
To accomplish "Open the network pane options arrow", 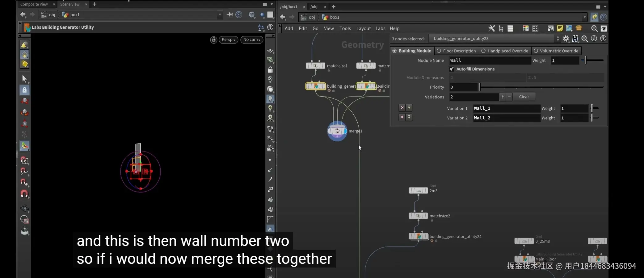I will click(x=605, y=6).
